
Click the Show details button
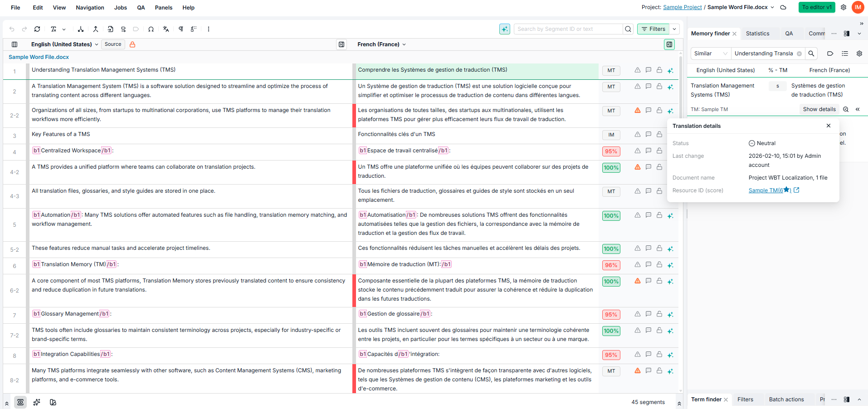click(x=819, y=109)
